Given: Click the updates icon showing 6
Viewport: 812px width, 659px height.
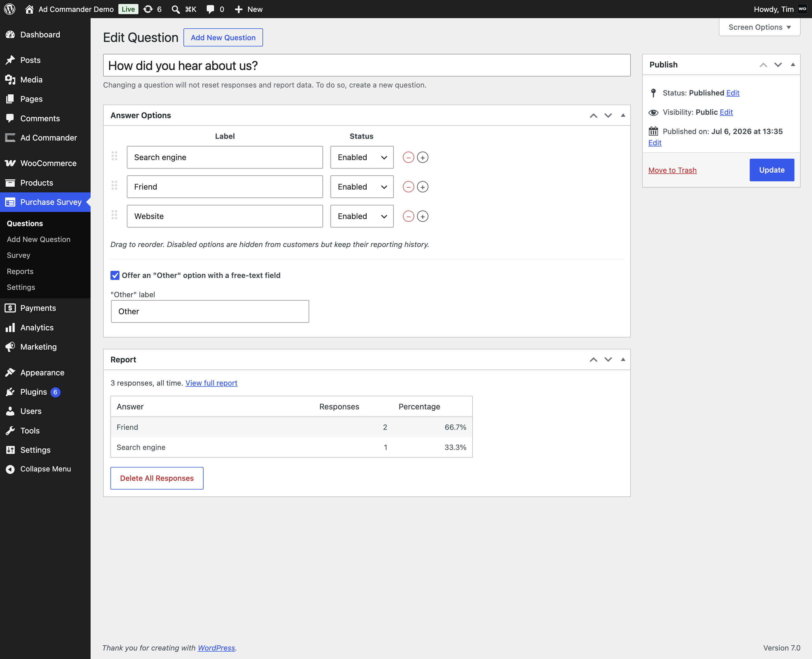Looking at the screenshot, I should click(148, 9).
